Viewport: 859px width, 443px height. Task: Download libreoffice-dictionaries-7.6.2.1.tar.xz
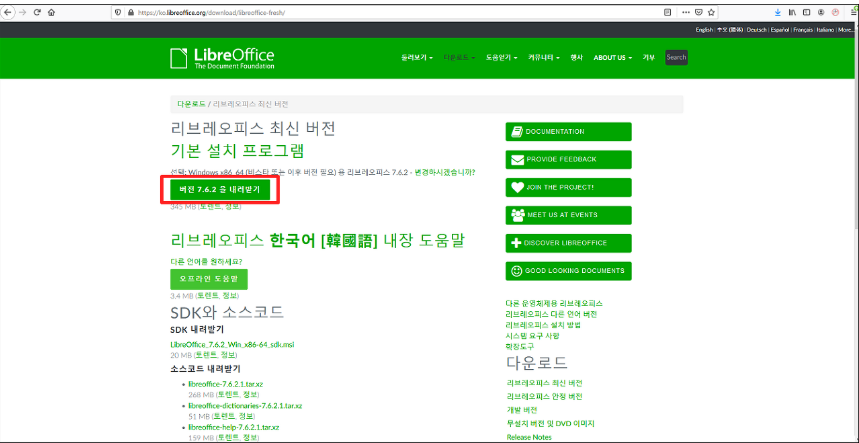tap(245, 406)
